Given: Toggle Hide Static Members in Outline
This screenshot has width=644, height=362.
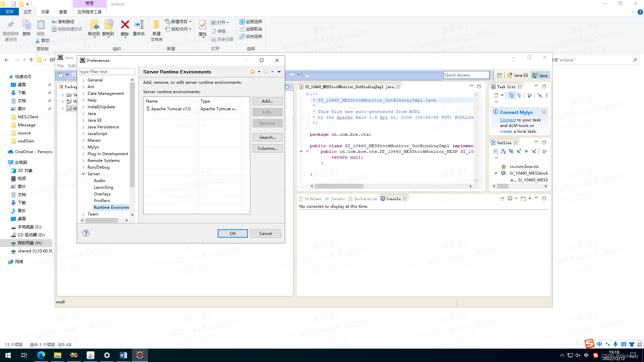Looking at the screenshot, I should tap(519, 152).
